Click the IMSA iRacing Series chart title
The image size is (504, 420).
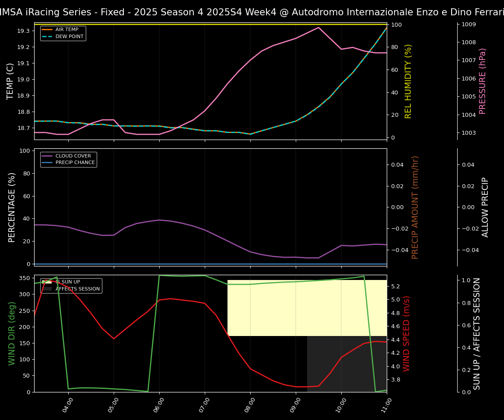252,12
